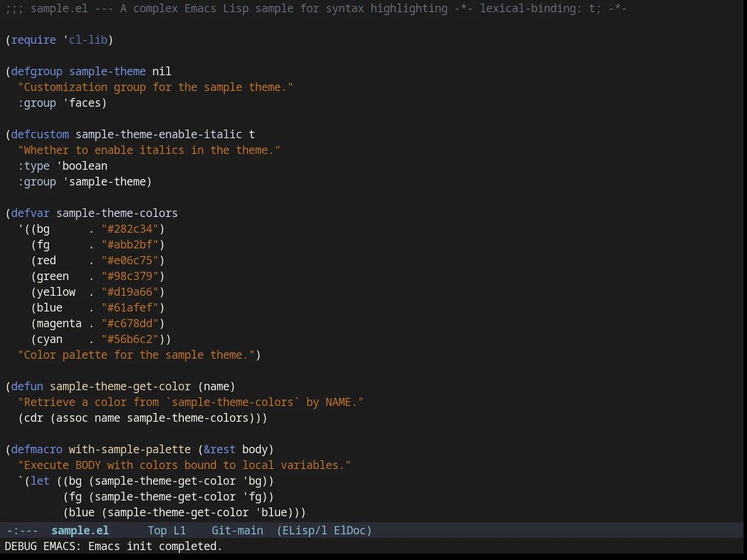
Task: Click the quoted 'blue symbol on last code line
Action: click(271, 512)
